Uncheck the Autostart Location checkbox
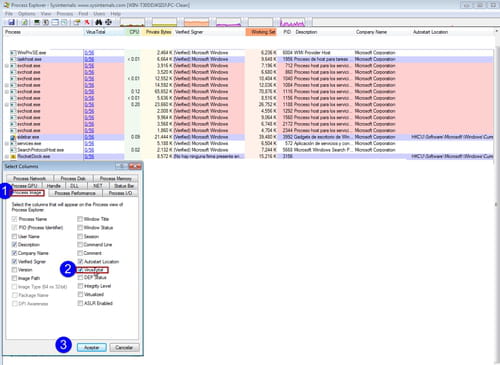This screenshot has height=365, width=500. (x=80, y=261)
